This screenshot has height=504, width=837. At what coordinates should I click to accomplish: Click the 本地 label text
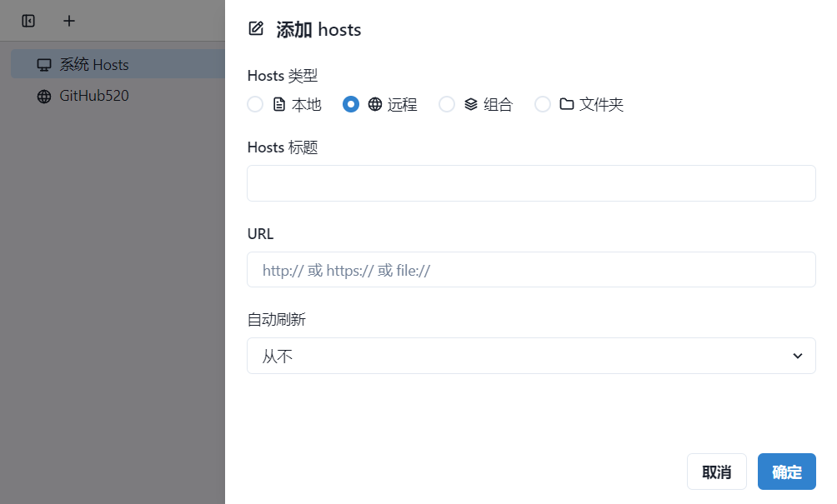[x=307, y=104]
